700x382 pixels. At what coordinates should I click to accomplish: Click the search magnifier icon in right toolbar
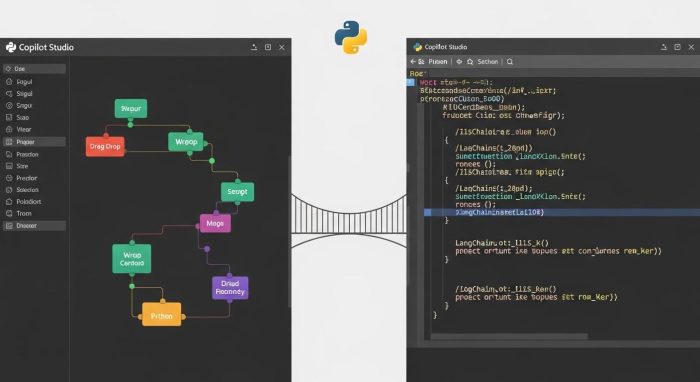[x=510, y=62]
